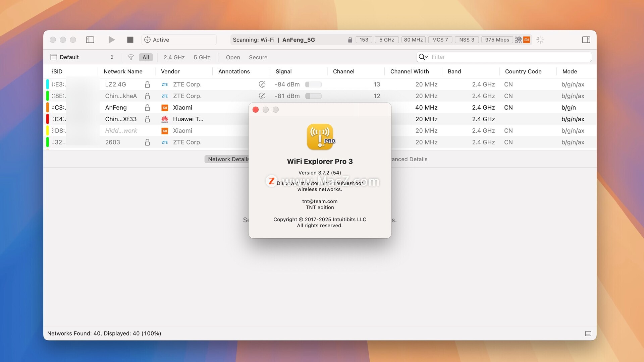644x362 pixels.
Task: Click the NSS 3 badge
Action: pyautogui.click(x=467, y=40)
